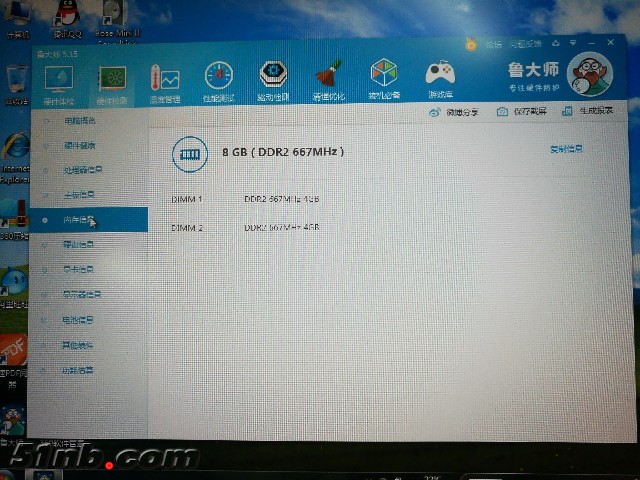Click the skin/shirt icon in the title bar
Viewport: 640px width, 480px height.
point(556,42)
